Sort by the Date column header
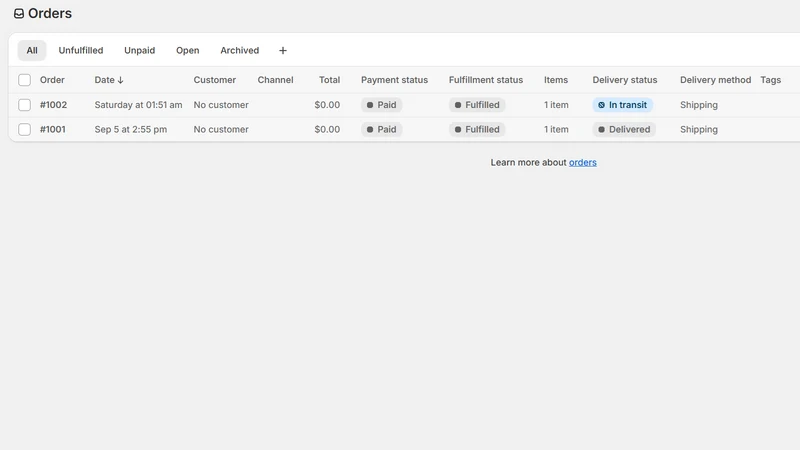800x450 pixels. point(109,80)
